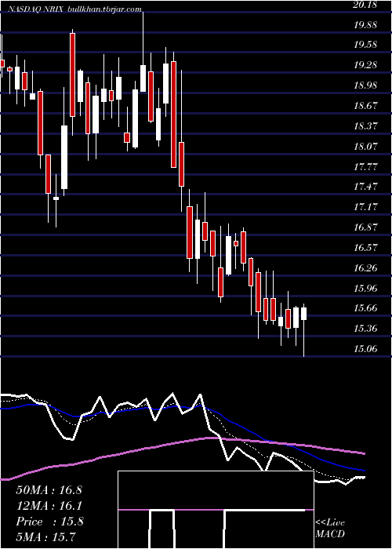Click the 17.17 price axis label
Screen dimensions: 392x549
tap(366, 207)
